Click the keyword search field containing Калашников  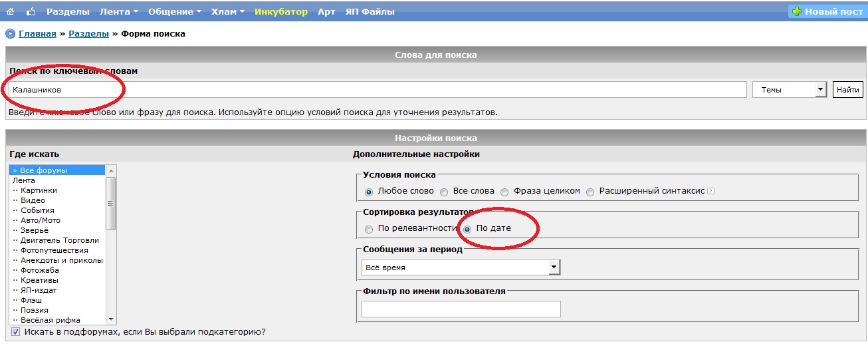pyautogui.click(x=378, y=89)
